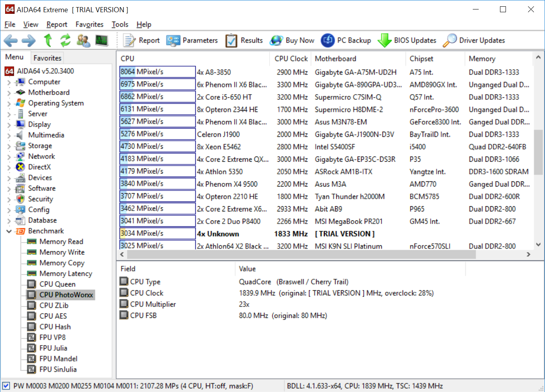Click the Results toolbar button

244,40
